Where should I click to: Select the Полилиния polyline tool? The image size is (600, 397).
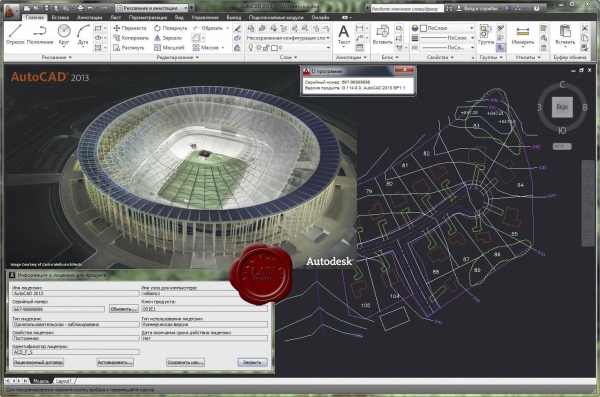pyautogui.click(x=40, y=34)
